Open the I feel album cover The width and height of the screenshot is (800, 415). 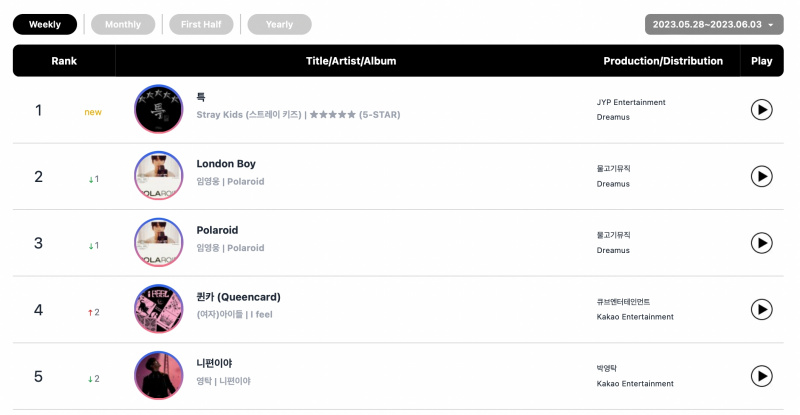click(159, 309)
